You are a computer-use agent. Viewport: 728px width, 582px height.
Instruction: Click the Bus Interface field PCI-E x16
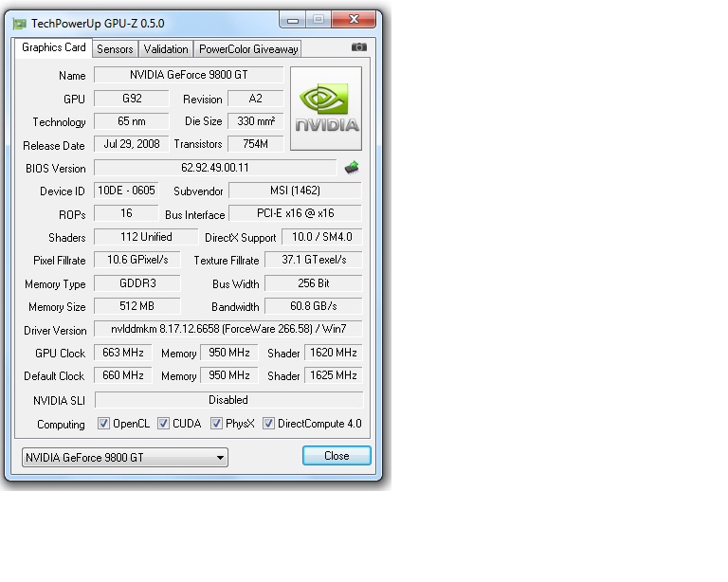(x=296, y=213)
